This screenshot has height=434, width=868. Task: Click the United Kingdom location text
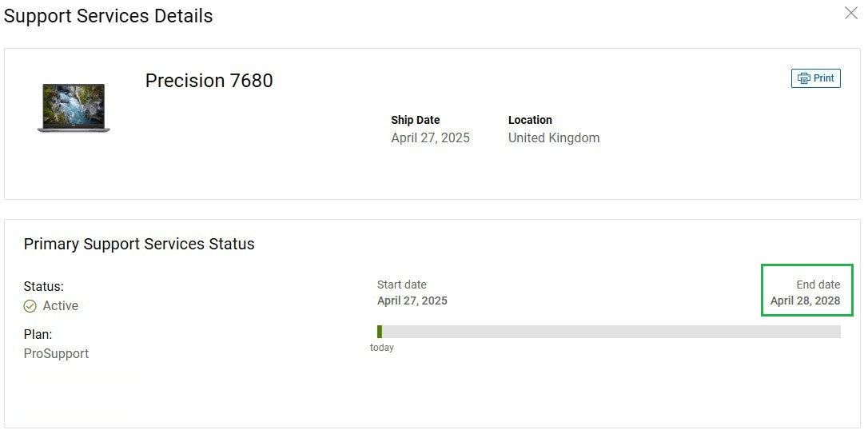[x=554, y=137]
